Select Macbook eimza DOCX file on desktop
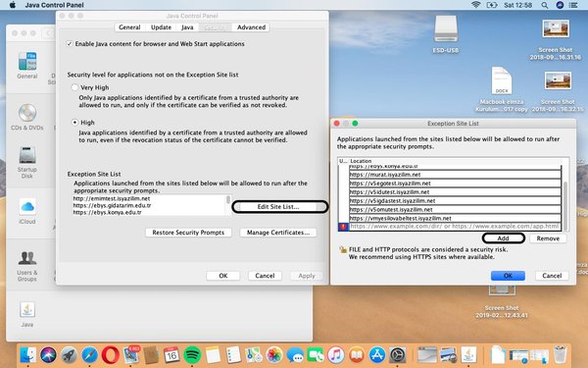This screenshot has width=588, height=368. pyautogui.click(x=502, y=89)
